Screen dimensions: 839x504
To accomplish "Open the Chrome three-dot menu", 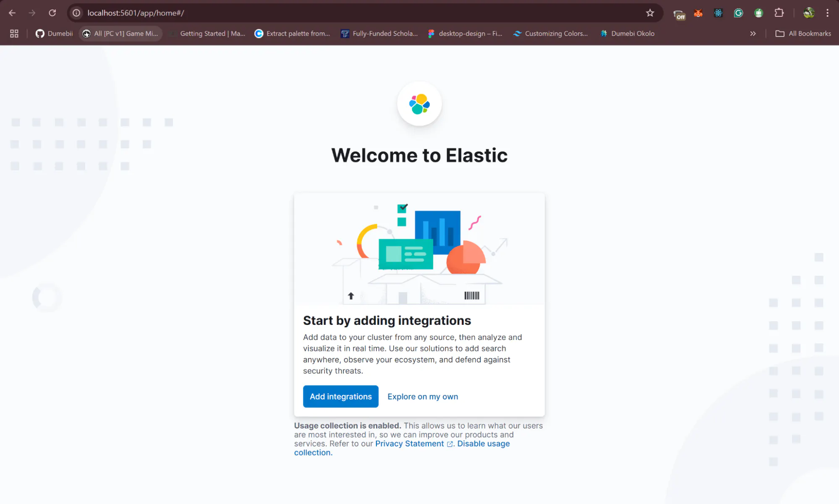I will [827, 13].
